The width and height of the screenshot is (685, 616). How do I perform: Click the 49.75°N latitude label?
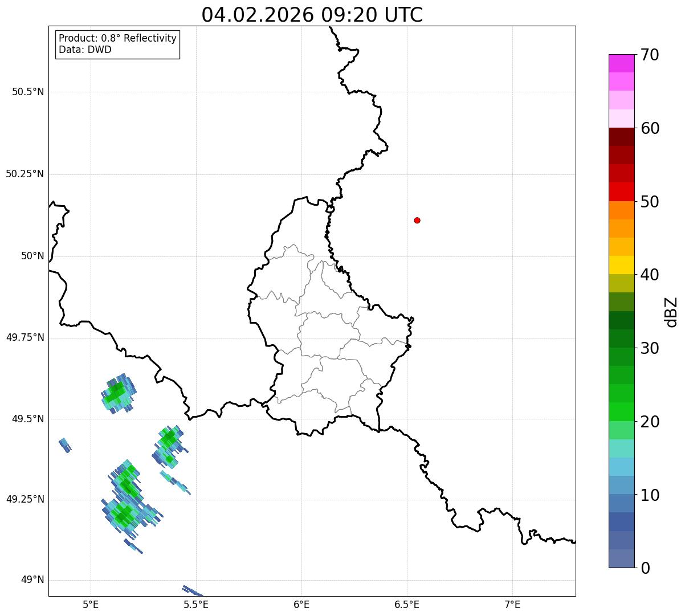click(25, 337)
